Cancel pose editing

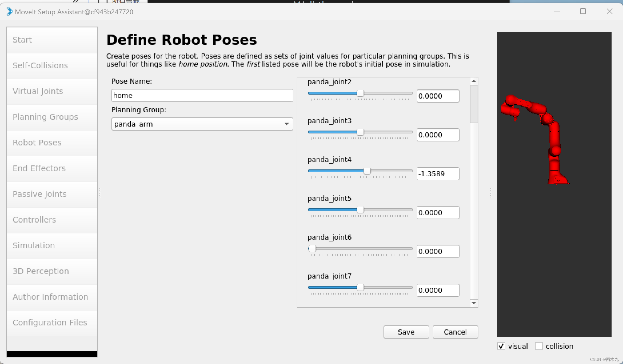(455, 332)
